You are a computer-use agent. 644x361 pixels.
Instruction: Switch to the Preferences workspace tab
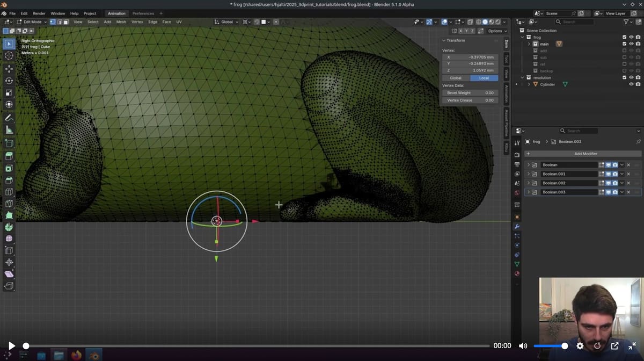click(x=143, y=13)
